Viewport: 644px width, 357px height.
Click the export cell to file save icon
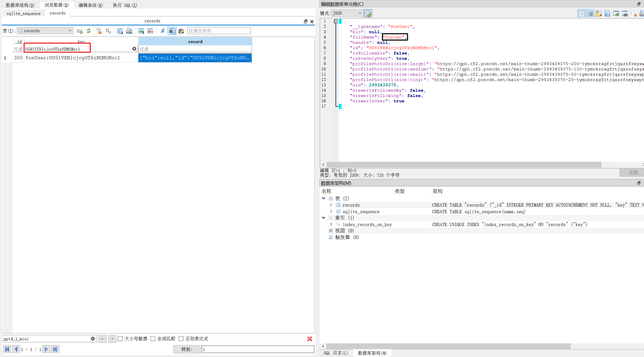tap(607, 14)
